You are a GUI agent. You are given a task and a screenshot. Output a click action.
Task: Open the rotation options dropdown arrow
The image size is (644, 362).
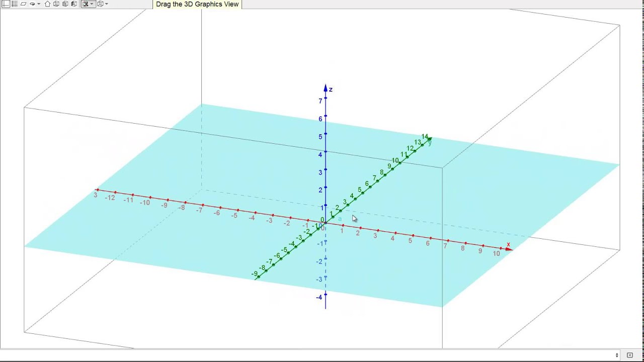(39, 4)
